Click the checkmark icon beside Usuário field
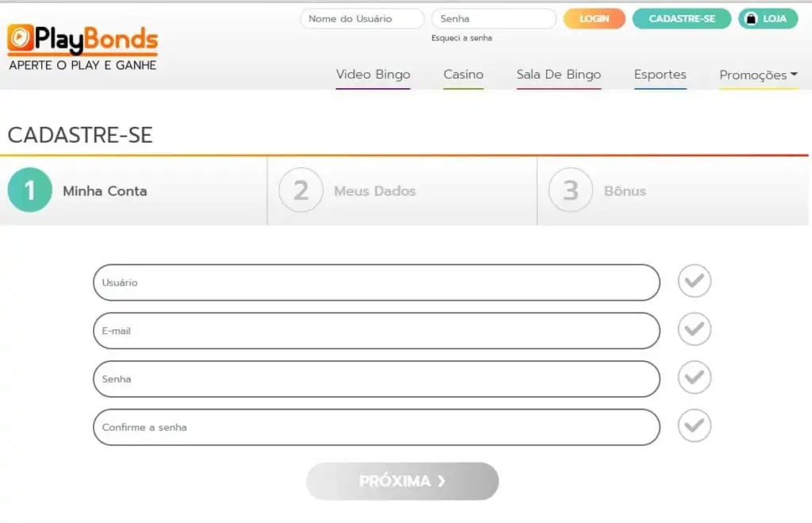Screen dimensions: 812x523 coord(694,281)
